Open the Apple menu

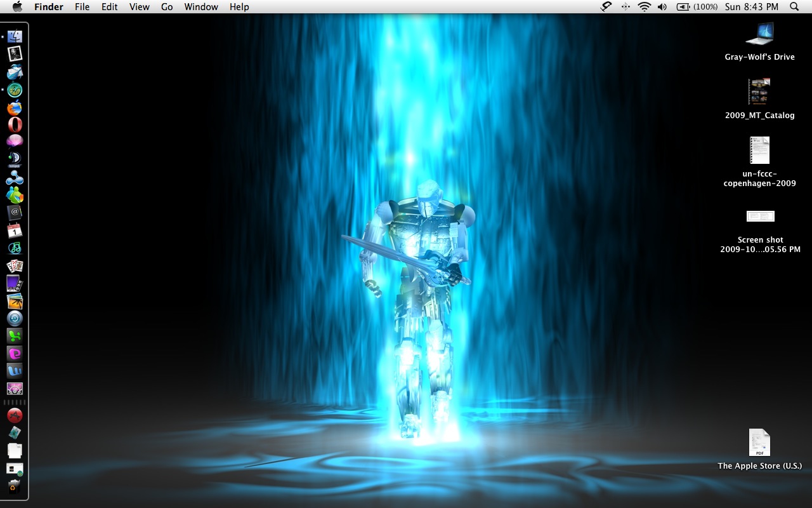pos(17,7)
